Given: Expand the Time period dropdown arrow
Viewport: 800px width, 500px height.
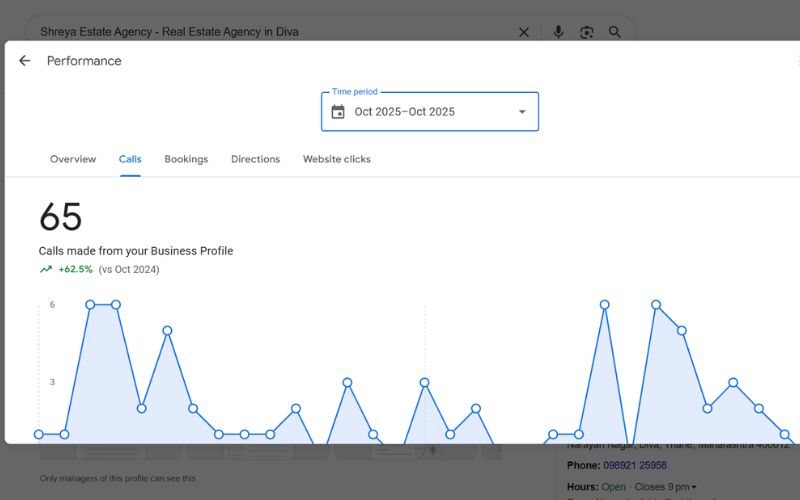Looking at the screenshot, I should click(521, 112).
